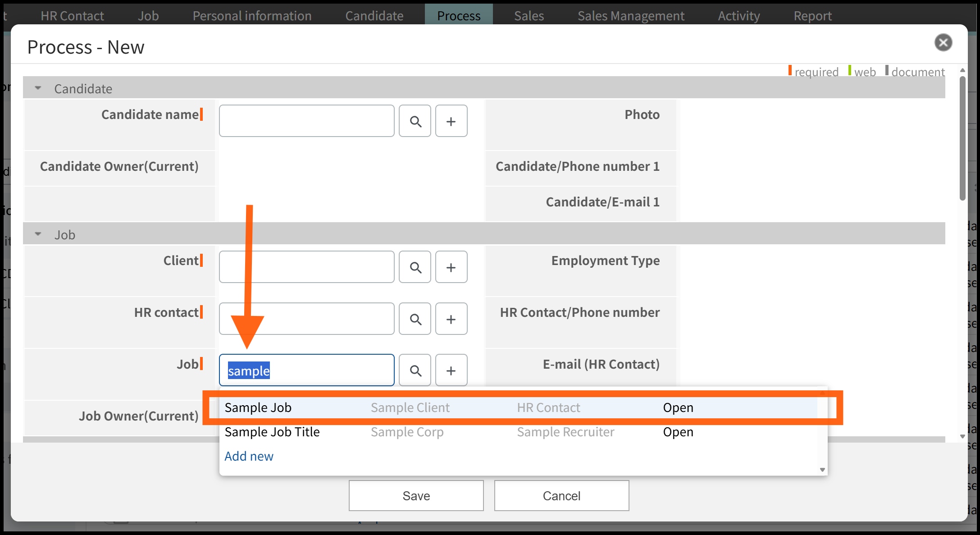The width and height of the screenshot is (980, 535).
Task: Switch to the Sales Management tab
Action: click(x=630, y=16)
